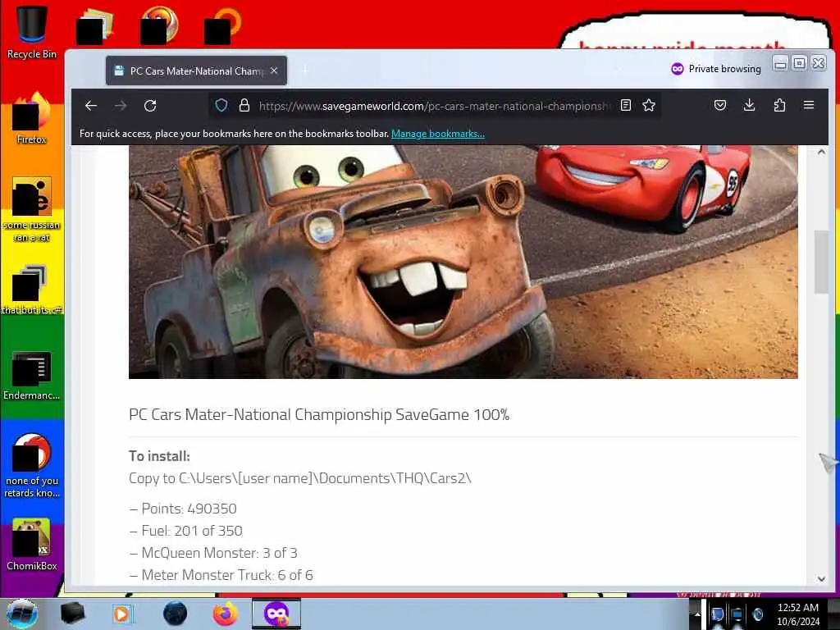This screenshot has height=630, width=840.
Task: Select 'that but its c#' desktop icon
Action: click(x=32, y=290)
